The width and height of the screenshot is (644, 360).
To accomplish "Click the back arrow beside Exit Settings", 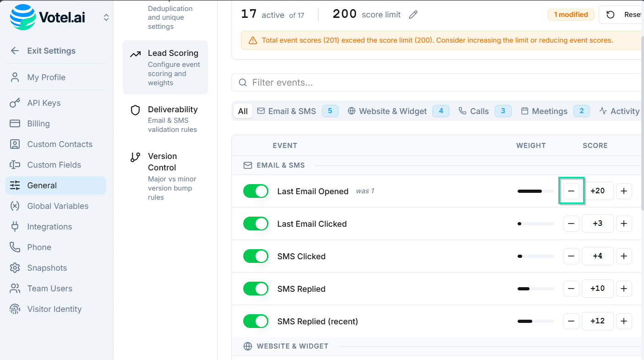I will tap(15, 51).
